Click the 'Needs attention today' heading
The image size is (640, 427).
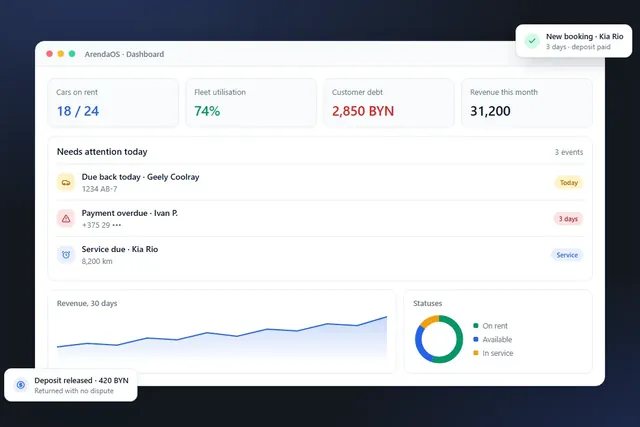102,152
